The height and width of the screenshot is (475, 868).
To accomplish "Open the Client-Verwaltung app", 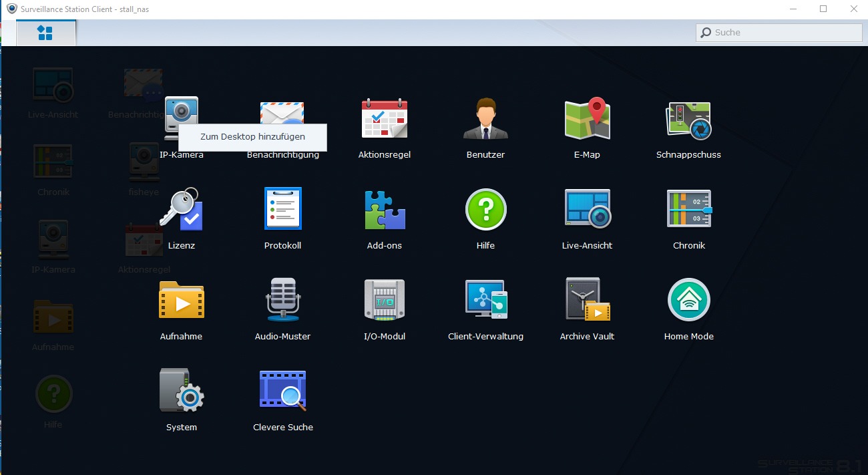I will pyautogui.click(x=486, y=300).
